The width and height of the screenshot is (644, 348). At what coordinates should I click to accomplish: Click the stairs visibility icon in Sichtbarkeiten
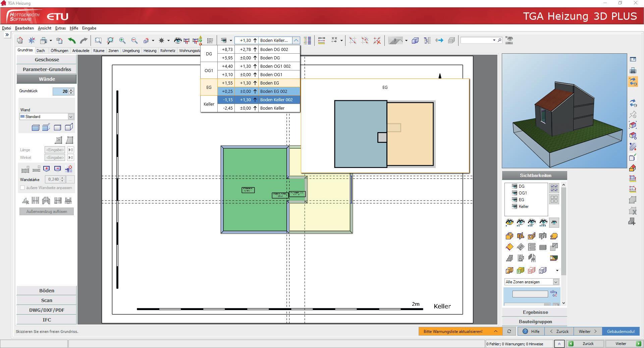pos(509,258)
